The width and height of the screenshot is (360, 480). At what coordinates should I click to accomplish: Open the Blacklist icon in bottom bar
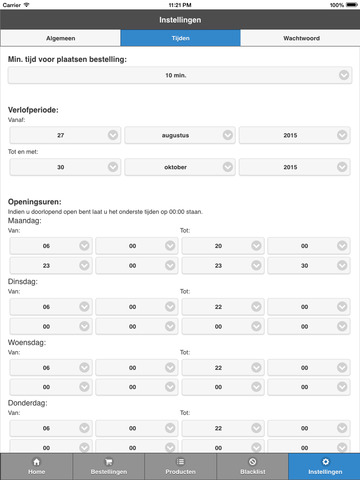tap(253, 462)
